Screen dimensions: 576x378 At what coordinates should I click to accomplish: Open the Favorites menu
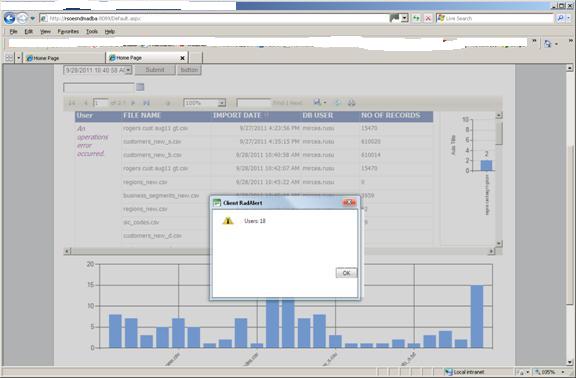point(68,32)
